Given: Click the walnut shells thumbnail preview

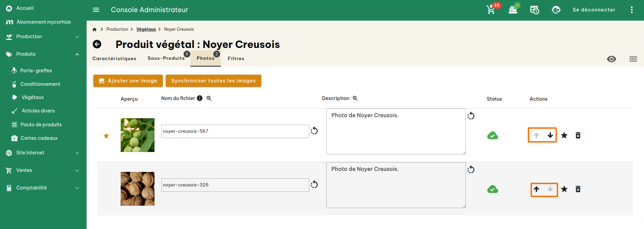Looking at the screenshot, I should (138, 189).
